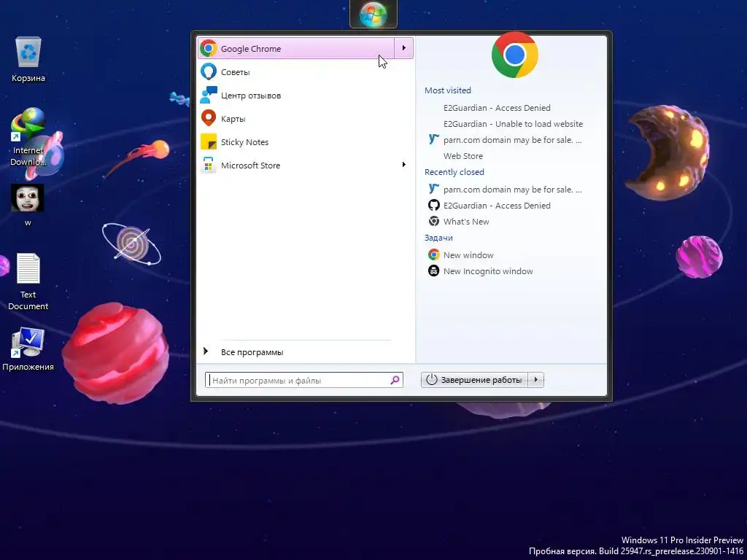Image resolution: width=747 pixels, height=560 pixels.
Task: Click the Карты red pin icon
Action: tap(208, 118)
